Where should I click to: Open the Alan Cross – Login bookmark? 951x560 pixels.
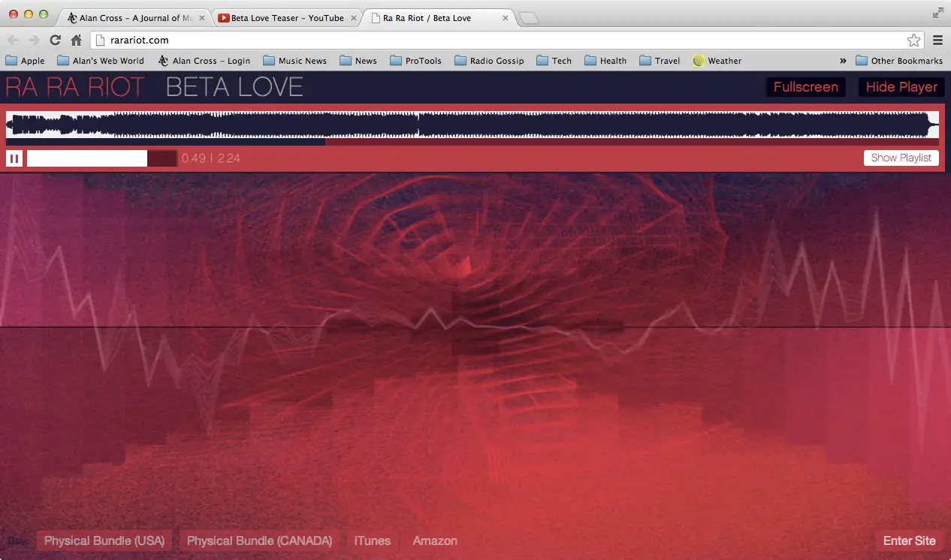[x=204, y=61]
